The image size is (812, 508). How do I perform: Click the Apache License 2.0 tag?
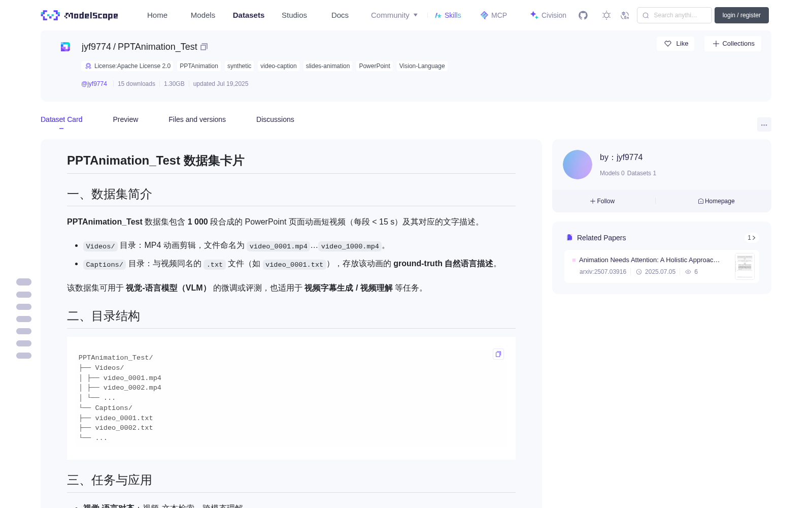click(x=127, y=66)
